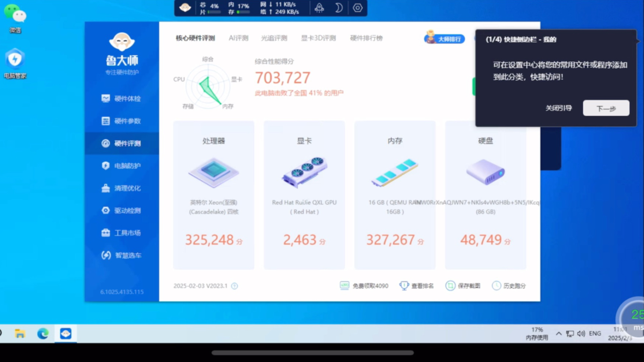Click the moon icon in floating bar
This screenshot has height=362, width=644.
338,8
